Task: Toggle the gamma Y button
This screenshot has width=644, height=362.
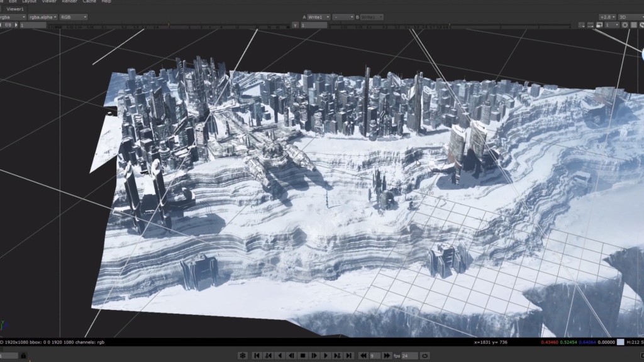Action: 295,25
